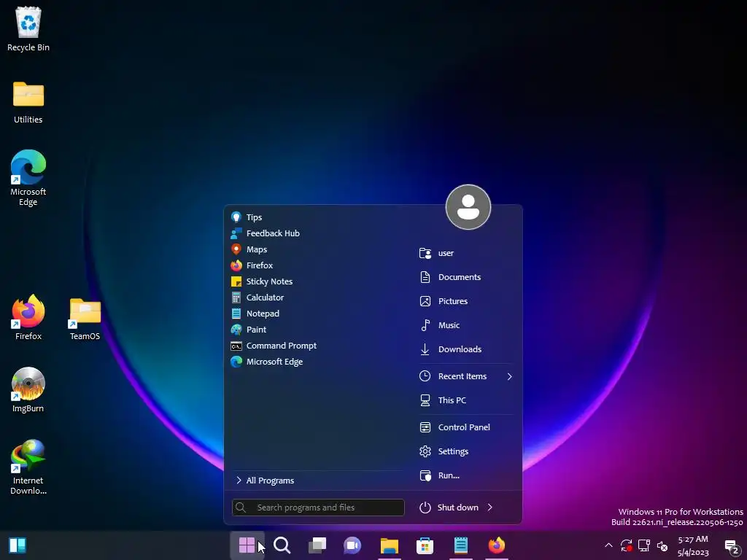The width and height of the screenshot is (747, 560).
Task: Click the Search programs and files field
Action: click(x=318, y=507)
